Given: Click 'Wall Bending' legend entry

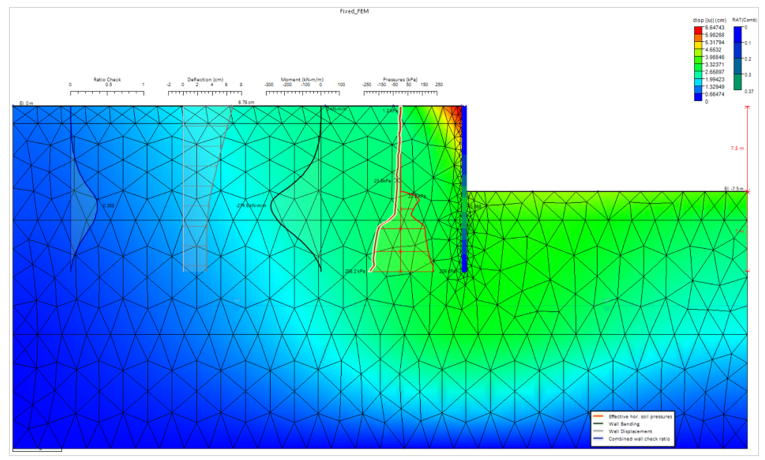Looking at the screenshot, I should 624,424.
